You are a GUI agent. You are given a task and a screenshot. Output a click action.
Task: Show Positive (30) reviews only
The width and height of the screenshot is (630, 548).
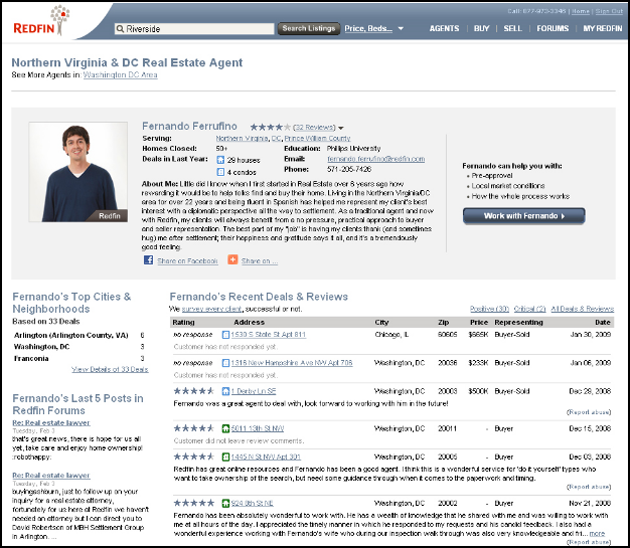click(x=489, y=309)
